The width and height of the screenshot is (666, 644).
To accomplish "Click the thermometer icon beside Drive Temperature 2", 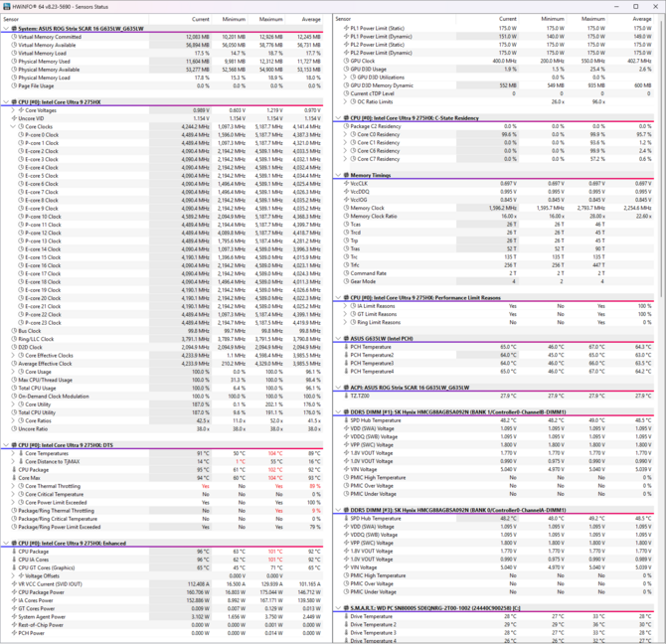I will [346, 624].
